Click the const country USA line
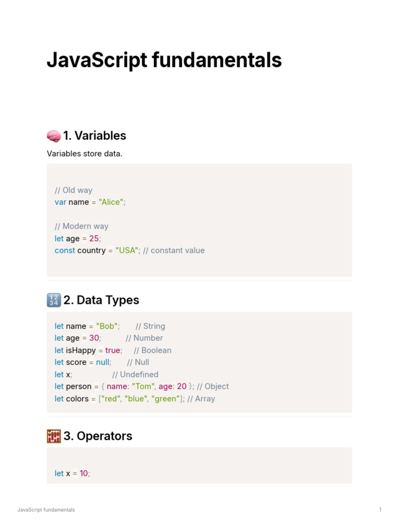Viewport: 399px width, 532px height. (129, 250)
